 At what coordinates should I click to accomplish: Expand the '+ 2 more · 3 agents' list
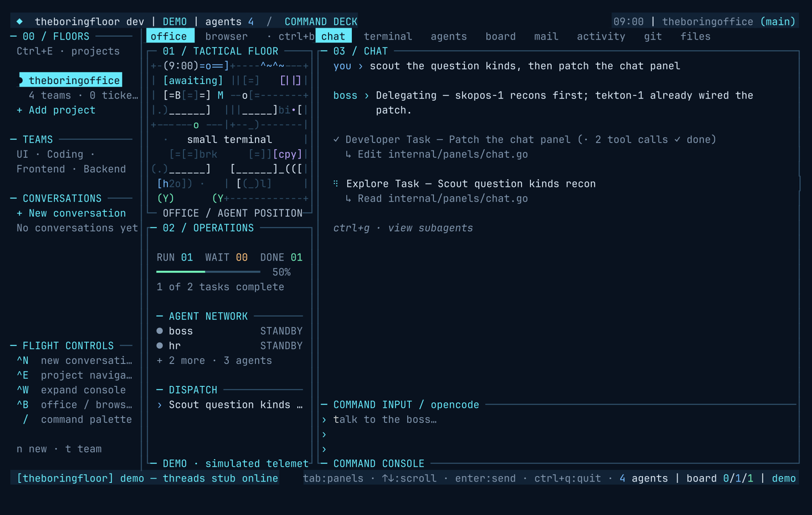coord(214,361)
